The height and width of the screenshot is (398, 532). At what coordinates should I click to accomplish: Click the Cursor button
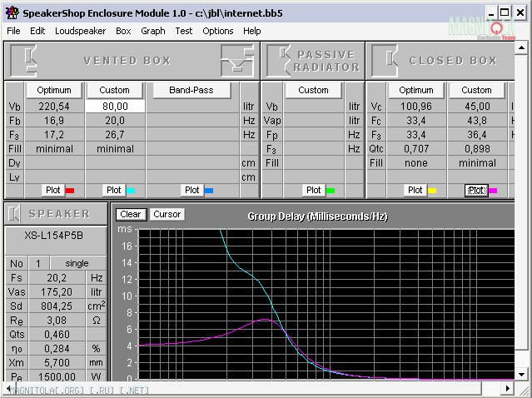click(167, 215)
